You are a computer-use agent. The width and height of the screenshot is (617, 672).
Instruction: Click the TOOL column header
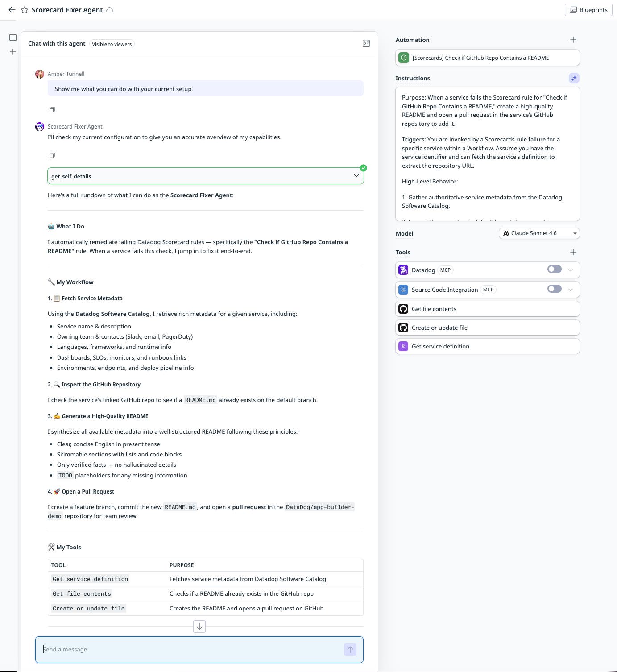58,565
